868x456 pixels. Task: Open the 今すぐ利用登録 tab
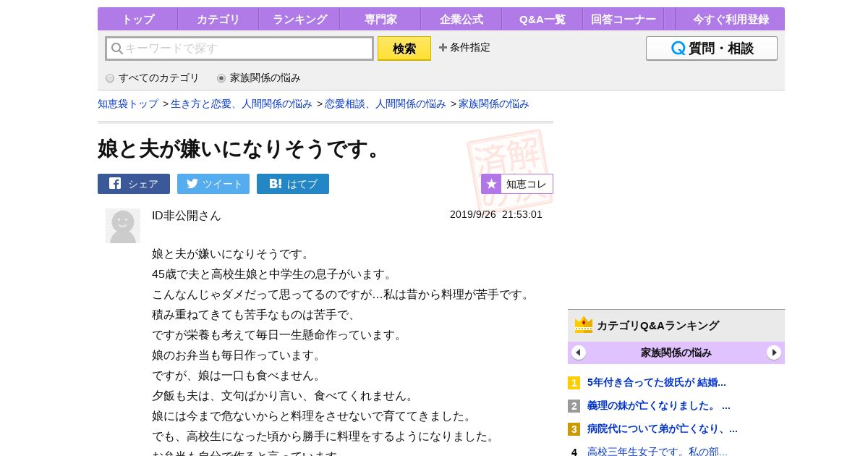[x=730, y=19]
